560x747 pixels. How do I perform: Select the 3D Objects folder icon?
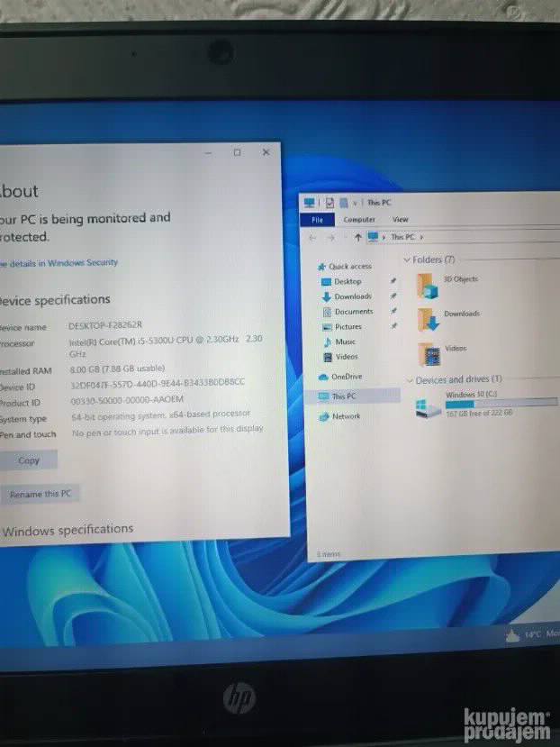click(x=427, y=286)
